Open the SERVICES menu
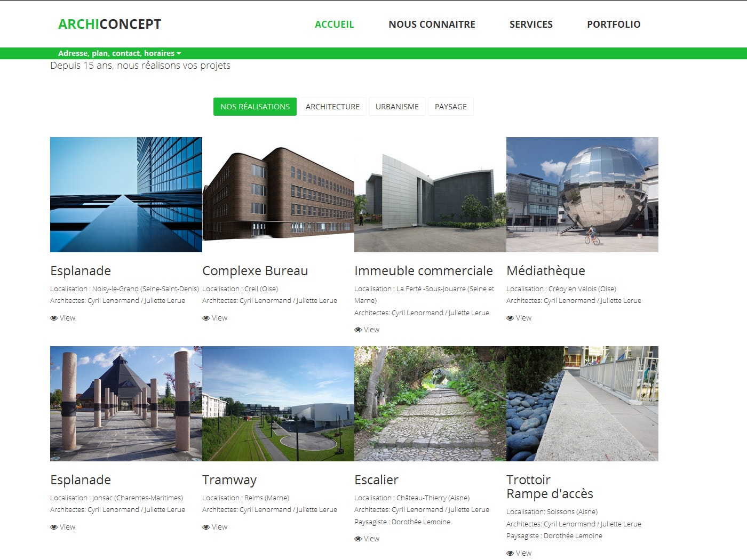 pyautogui.click(x=531, y=25)
